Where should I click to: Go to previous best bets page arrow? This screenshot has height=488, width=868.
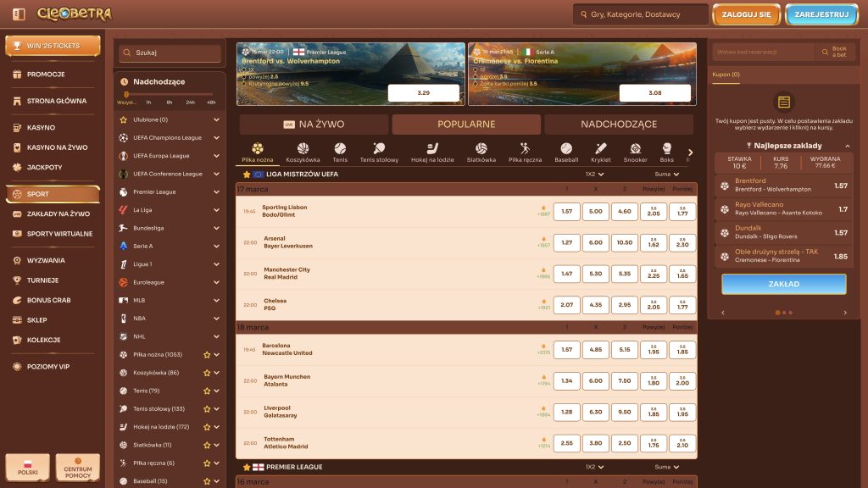[x=723, y=313]
